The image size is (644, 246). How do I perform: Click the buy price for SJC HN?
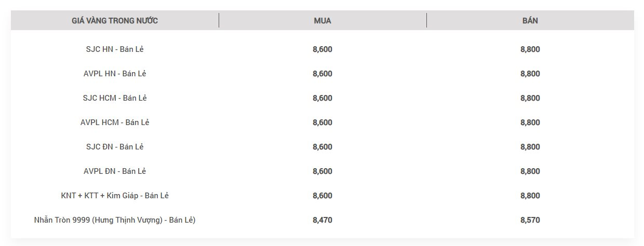click(323, 49)
